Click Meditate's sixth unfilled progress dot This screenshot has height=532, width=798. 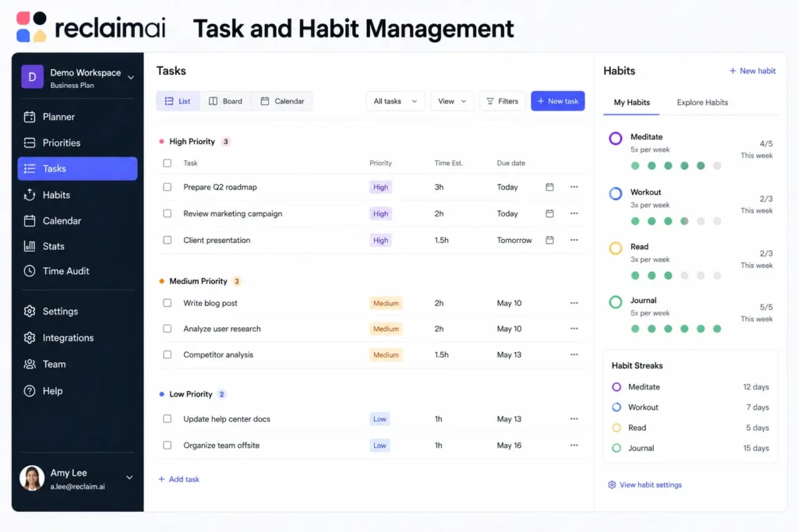[x=717, y=166]
